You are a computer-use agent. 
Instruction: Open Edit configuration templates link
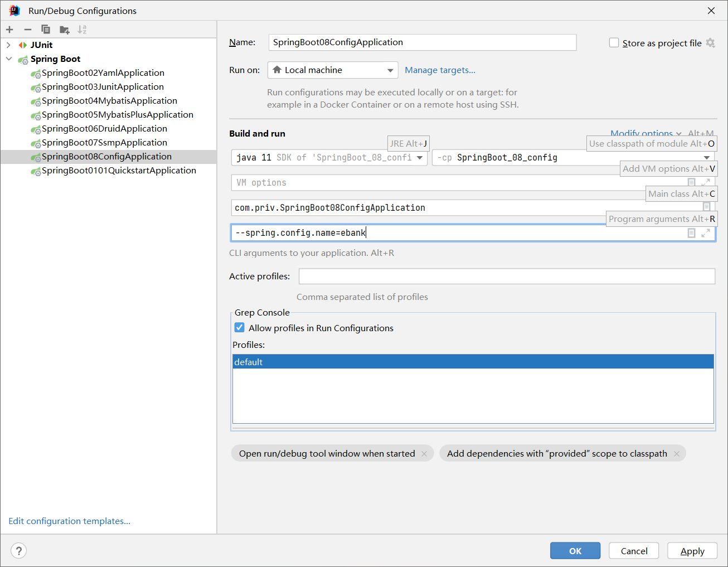coord(69,521)
